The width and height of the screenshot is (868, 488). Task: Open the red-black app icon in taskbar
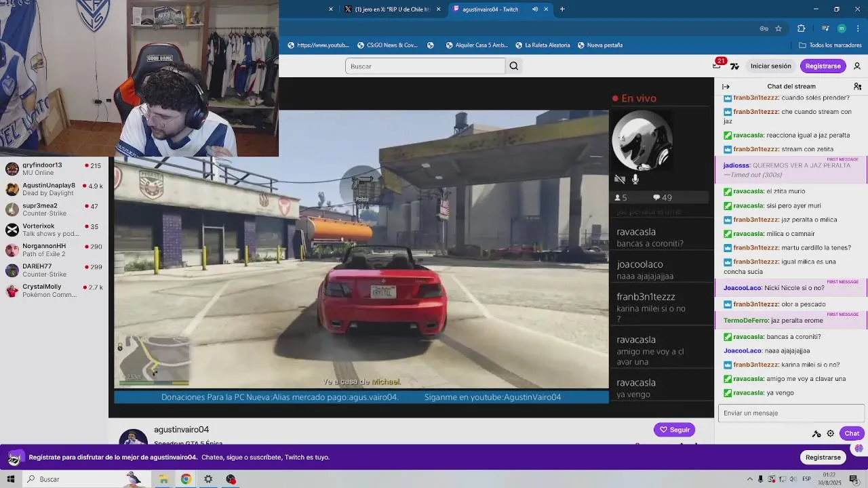(x=231, y=479)
